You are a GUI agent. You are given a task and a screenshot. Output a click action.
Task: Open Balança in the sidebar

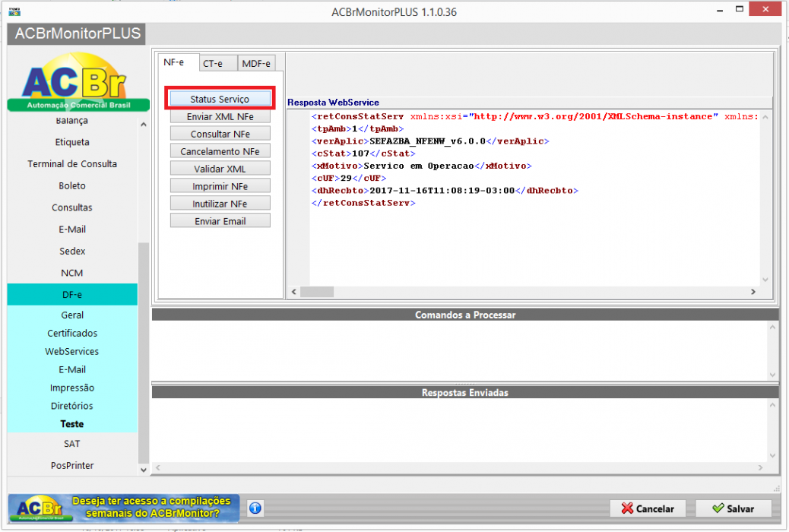(x=72, y=121)
